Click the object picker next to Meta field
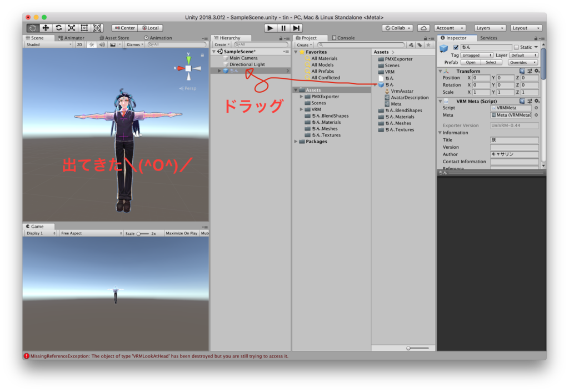This screenshot has width=569, height=392. tap(536, 115)
